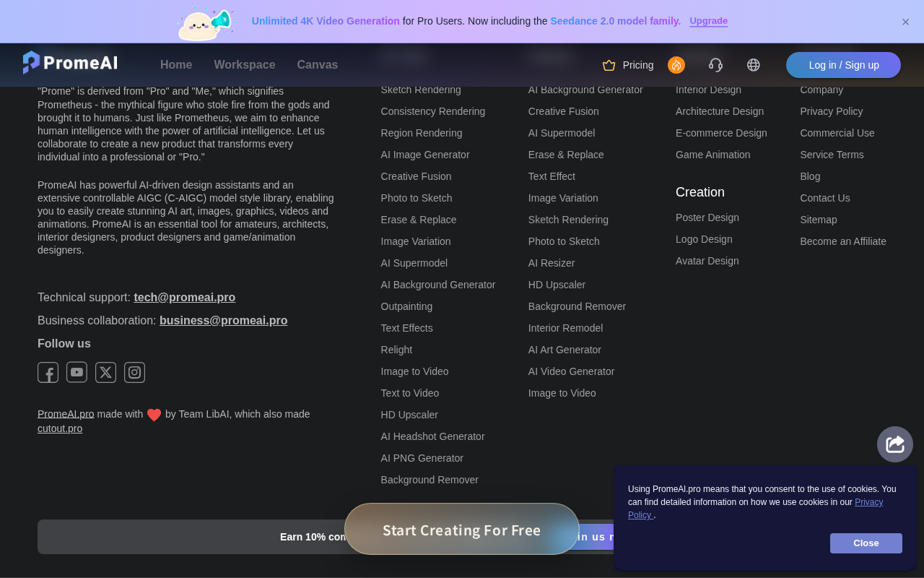
Task: Open AI PNG Generator link
Action: (422, 458)
